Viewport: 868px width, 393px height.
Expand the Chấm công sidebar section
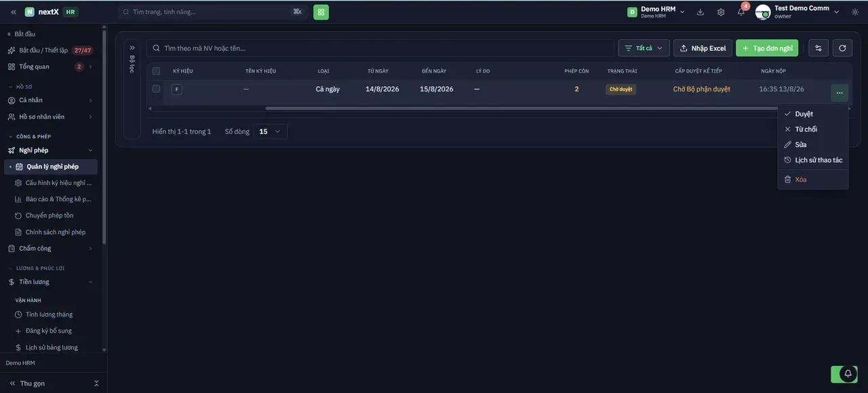click(51, 249)
